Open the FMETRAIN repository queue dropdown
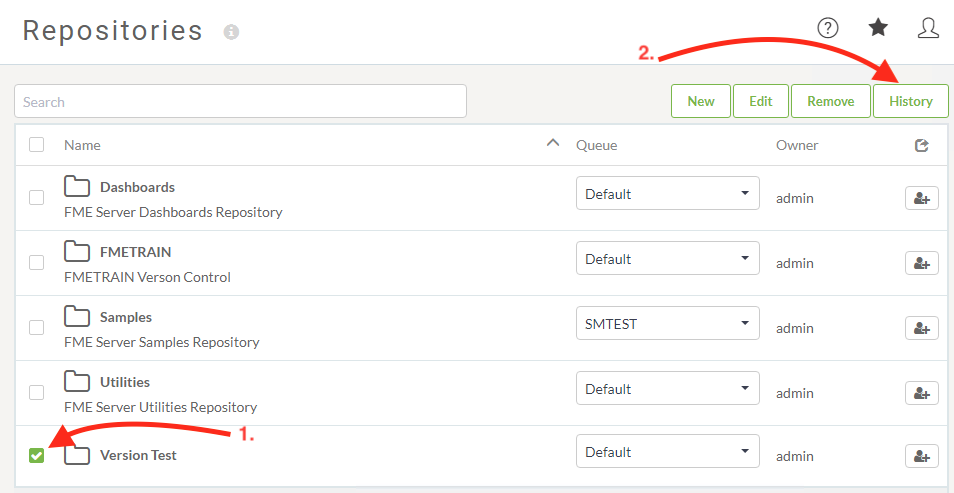Image resolution: width=954 pixels, height=493 pixels. 667,259
